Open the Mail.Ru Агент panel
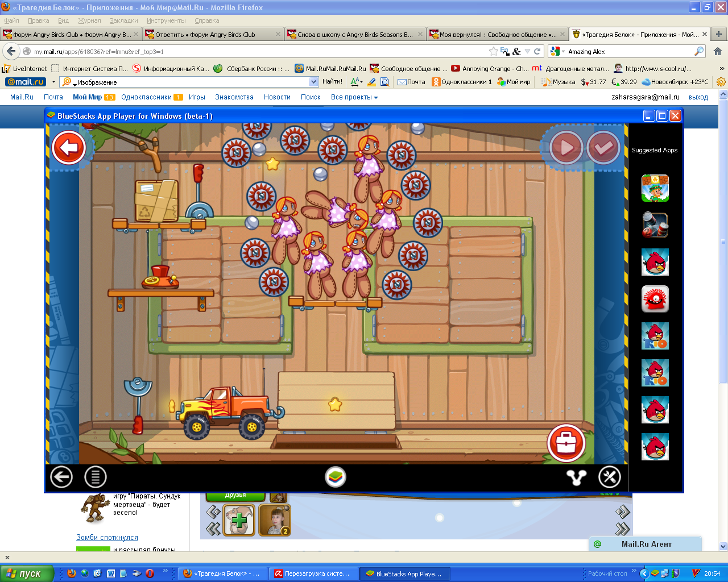The image size is (728, 582). [x=646, y=544]
